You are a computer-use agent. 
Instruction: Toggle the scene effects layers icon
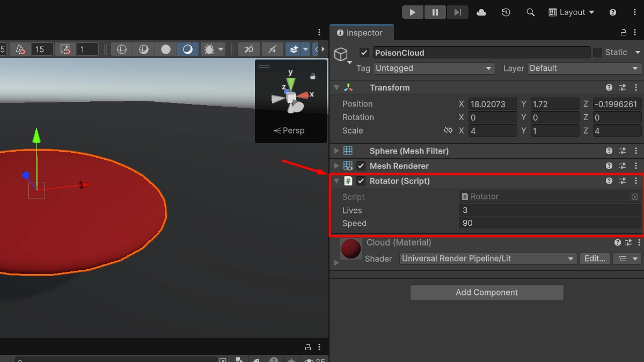pyautogui.click(x=294, y=49)
